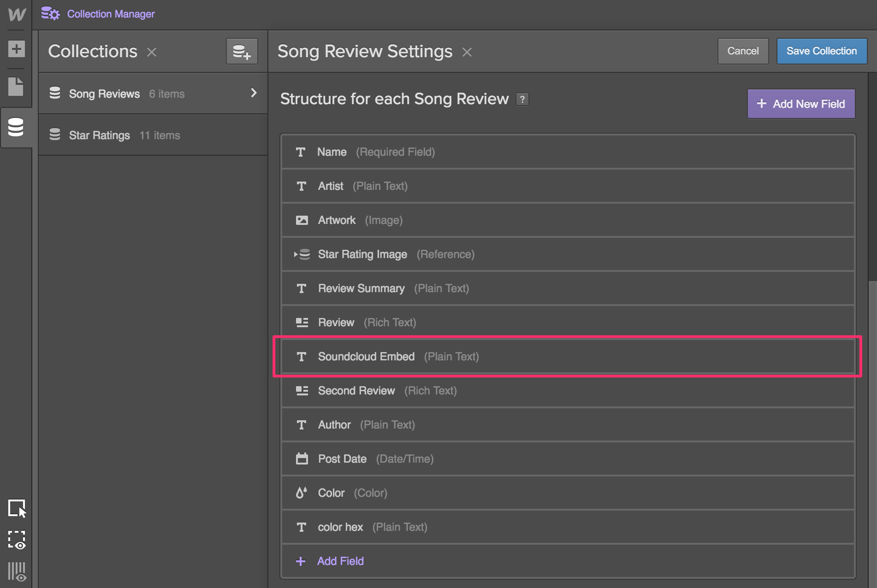Toggle the element selection cursor icon
The height and width of the screenshot is (588, 877).
tap(17, 509)
